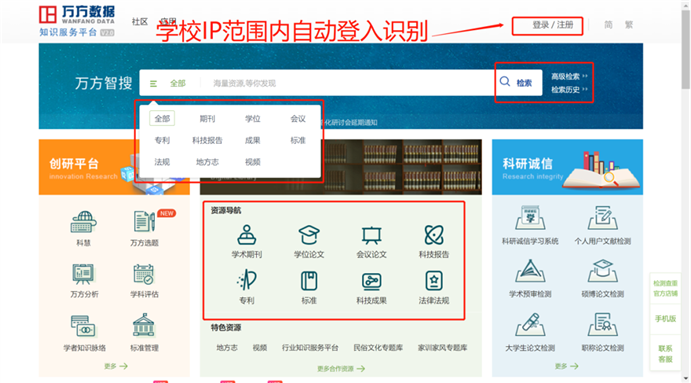Open 学术预审检测 icon

tap(530, 271)
